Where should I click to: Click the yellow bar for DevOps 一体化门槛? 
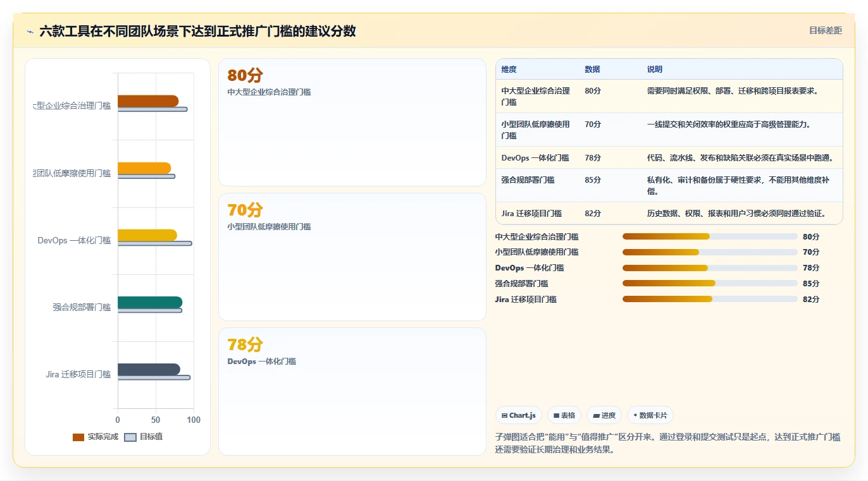[147, 235]
